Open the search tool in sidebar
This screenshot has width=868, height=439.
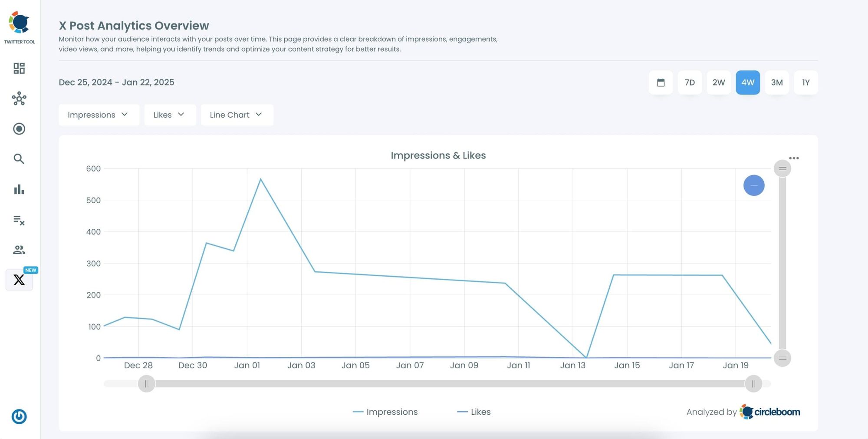point(19,159)
